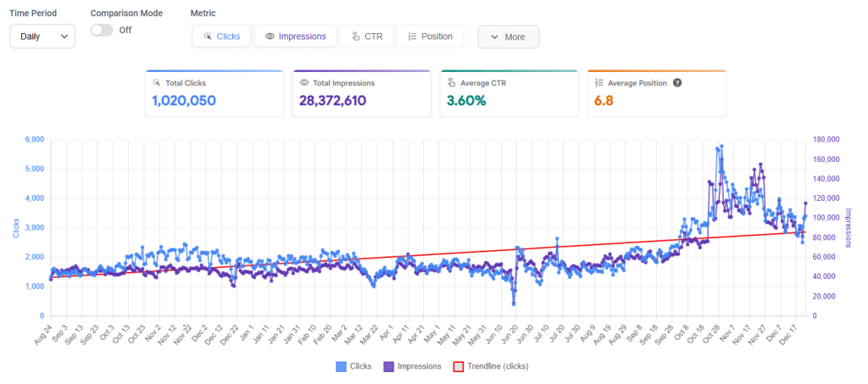Click the pointer icon in Average CTR card

(452, 83)
